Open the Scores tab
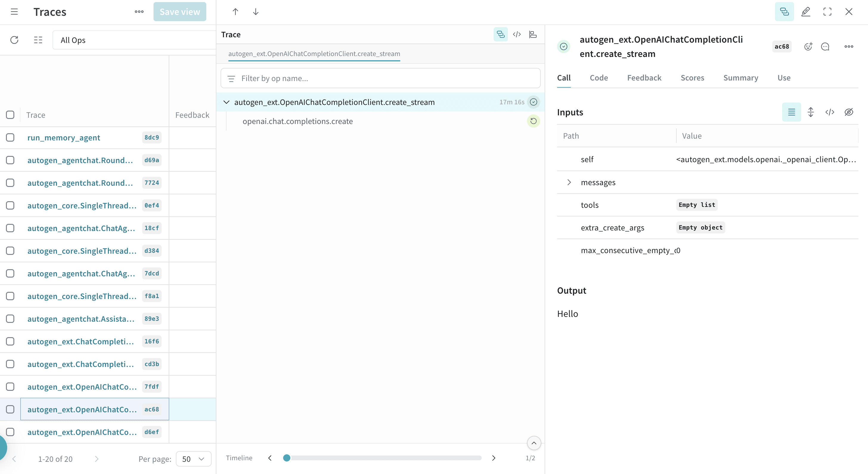This screenshot has width=868, height=474. tap(692, 78)
